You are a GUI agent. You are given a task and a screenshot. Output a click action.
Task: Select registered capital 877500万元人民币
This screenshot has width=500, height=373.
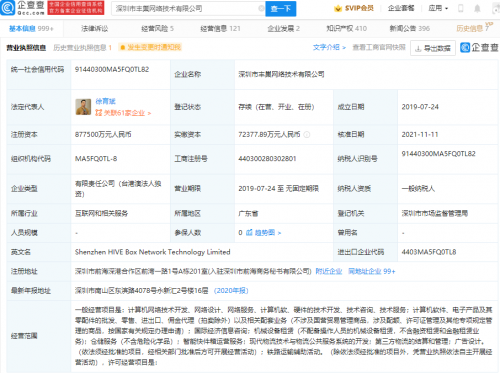tap(103, 134)
